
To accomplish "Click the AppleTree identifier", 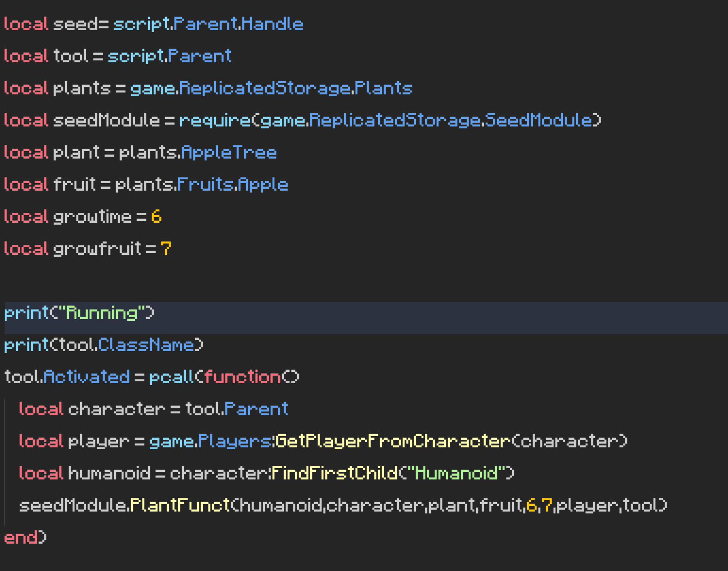I will click(229, 152).
